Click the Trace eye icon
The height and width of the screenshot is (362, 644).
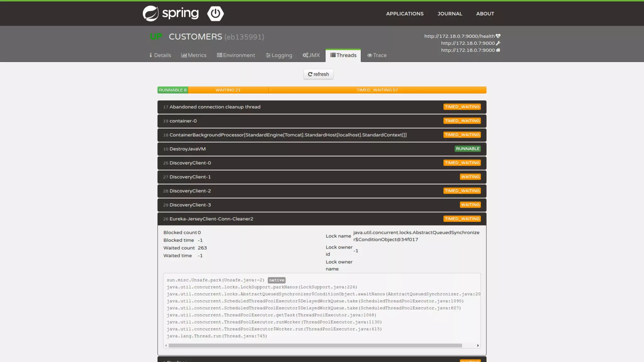point(369,55)
